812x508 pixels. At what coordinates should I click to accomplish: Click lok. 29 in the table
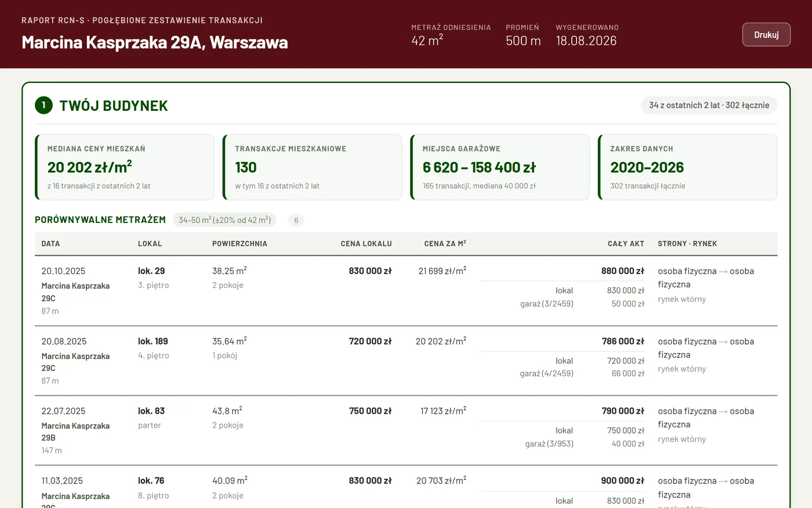151,271
